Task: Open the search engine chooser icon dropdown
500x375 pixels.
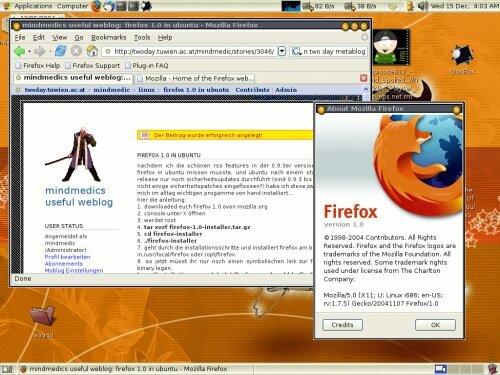Action: [296, 51]
